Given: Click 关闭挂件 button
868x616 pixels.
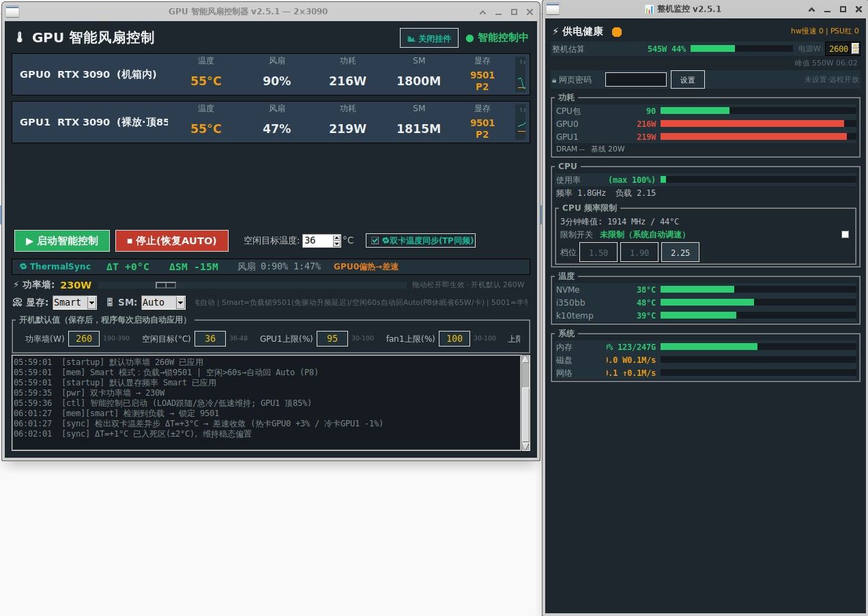Looking at the screenshot, I should (429, 38).
